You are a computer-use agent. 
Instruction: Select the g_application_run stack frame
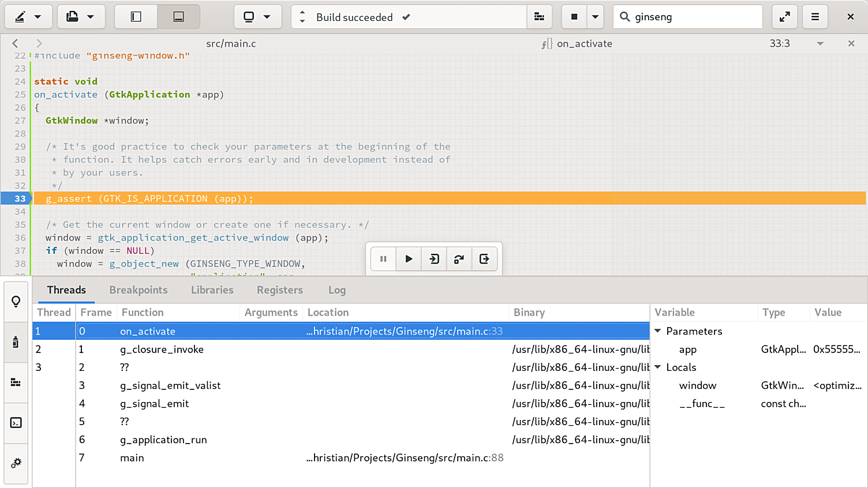click(163, 440)
